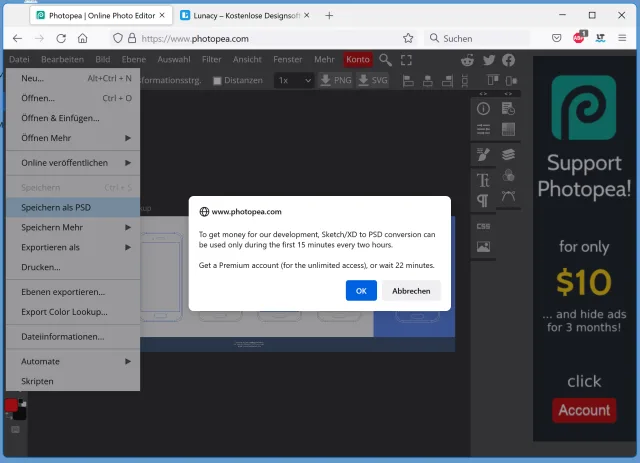Confirm the dialog with OK
Viewport: 640px width, 463px height.
pyautogui.click(x=361, y=291)
